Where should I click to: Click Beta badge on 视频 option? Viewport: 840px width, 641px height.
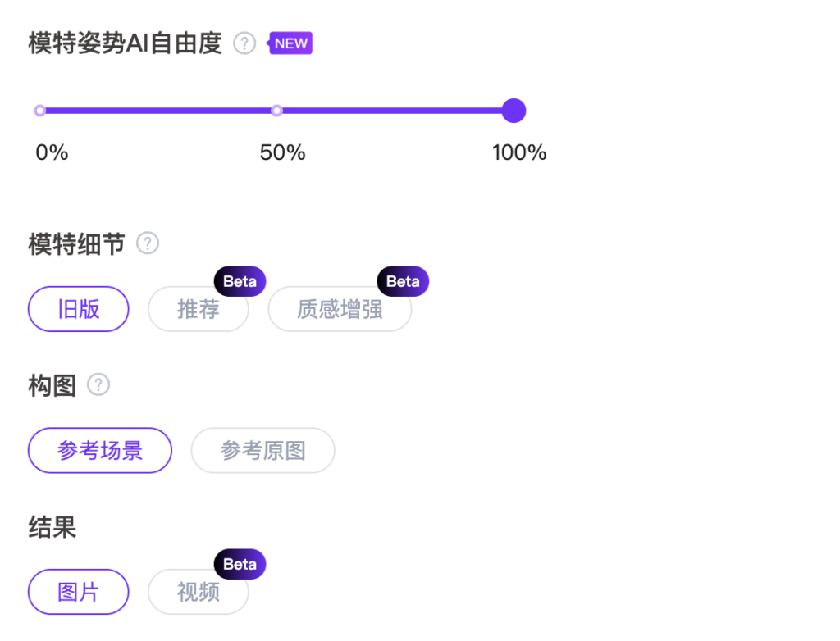(x=240, y=564)
